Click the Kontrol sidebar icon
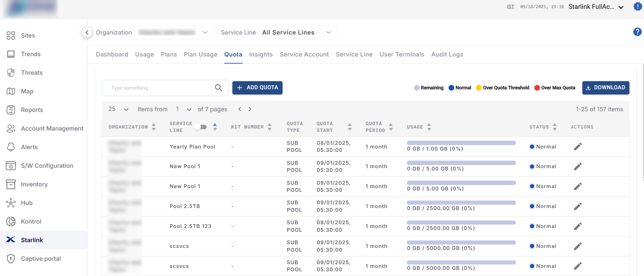The image size is (644, 276). click(x=11, y=222)
